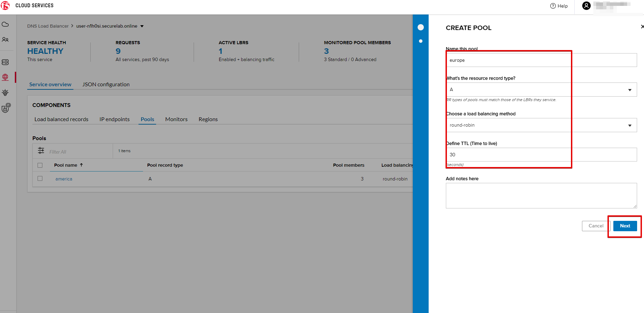This screenshot has height=313, width=644.
Task: Click the TTL input field
Action: (541, 155)
